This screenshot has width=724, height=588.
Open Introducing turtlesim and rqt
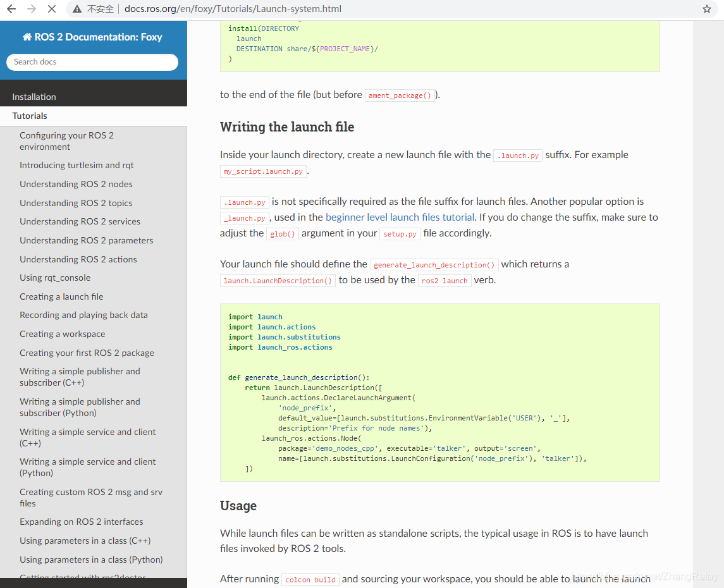(x=77, y=165)
